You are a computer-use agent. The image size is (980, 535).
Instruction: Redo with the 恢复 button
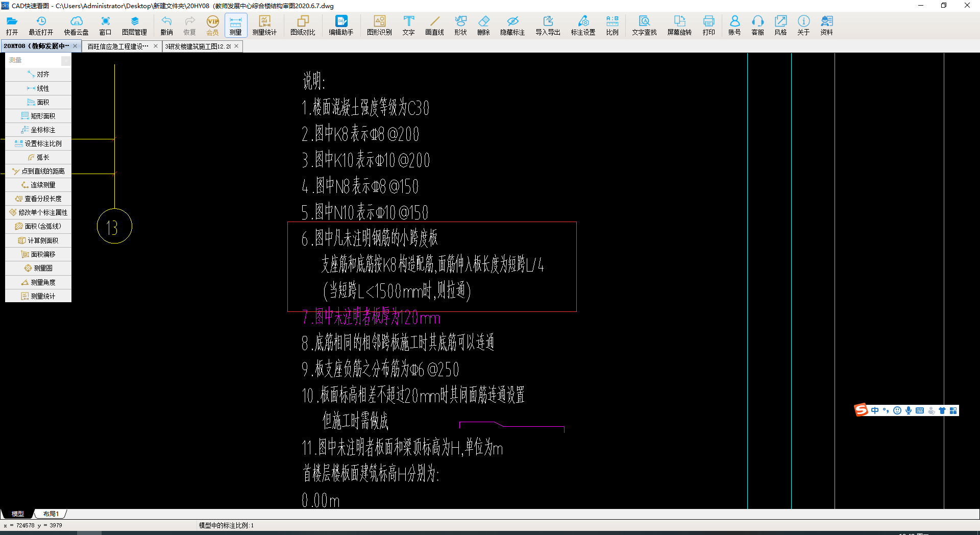pyautogui.click(x=189, y=26)
